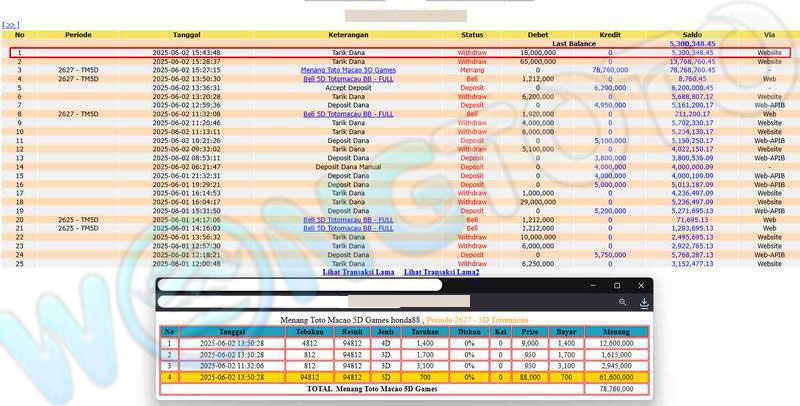Select the red-outlined first transaction row
800x406 pixels.
coord(400,52)
